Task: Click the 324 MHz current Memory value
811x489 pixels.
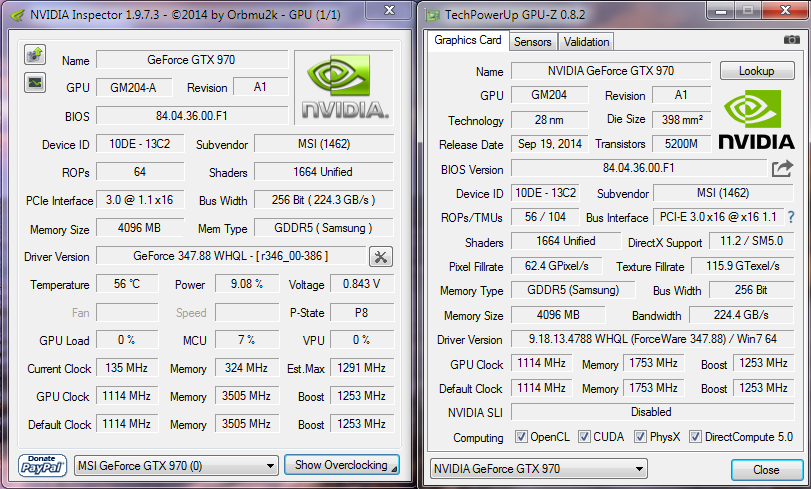Action: (x=247, y=368)
